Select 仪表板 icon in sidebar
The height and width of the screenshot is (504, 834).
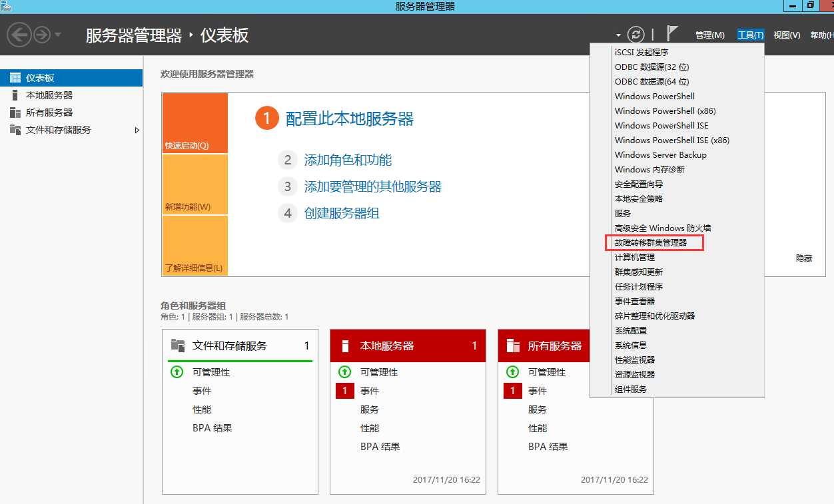tap(15, 78)
